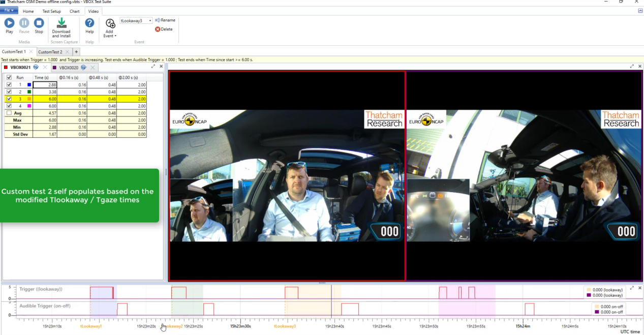
Task: Add a new test tab with plus
Action: pyautogui.click(x=76, y=52)
